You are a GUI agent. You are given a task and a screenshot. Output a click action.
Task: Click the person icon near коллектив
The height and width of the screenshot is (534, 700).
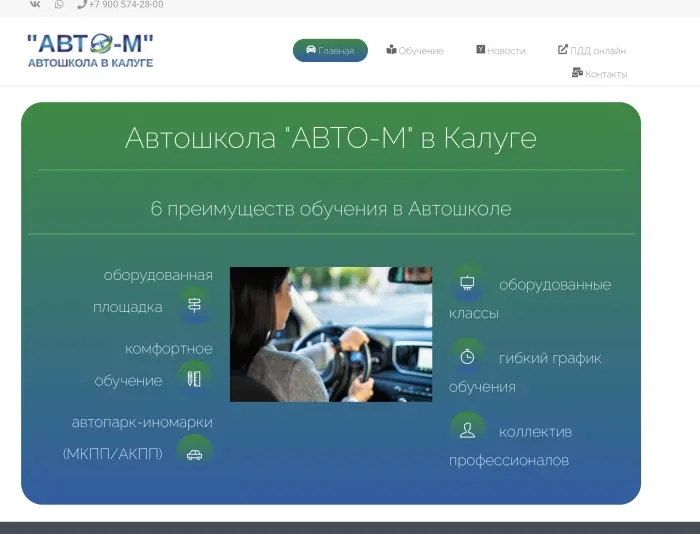point(467,430)
